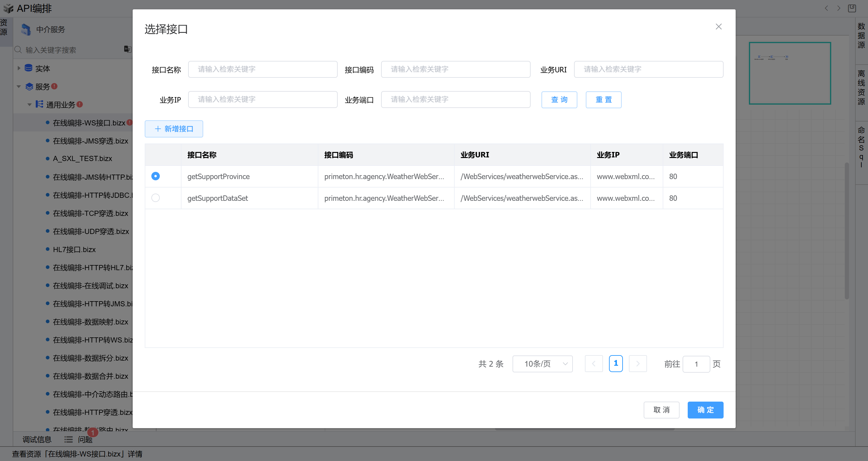Viewport: 868px width, 461px height.
Task: Open the 10条/页 page size dropdown
Action: pyautogui.click(x=542, y=364)
